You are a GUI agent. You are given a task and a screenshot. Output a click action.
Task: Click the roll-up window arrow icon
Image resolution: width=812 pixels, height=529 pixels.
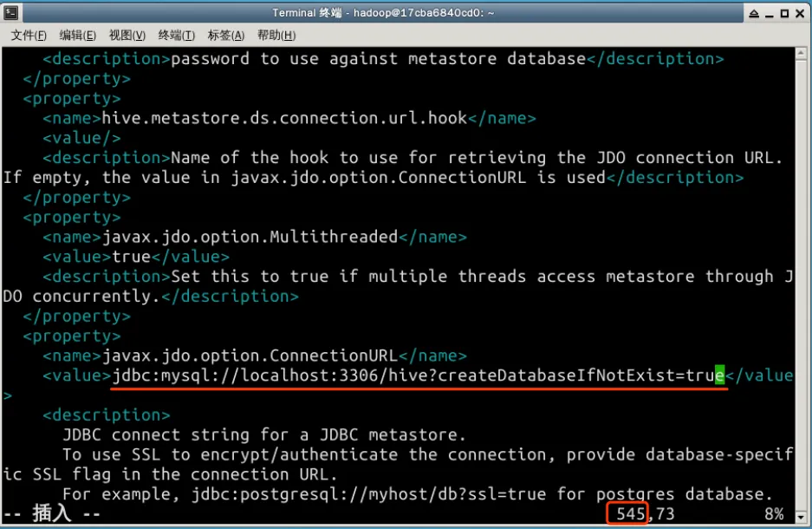point(754,14)
